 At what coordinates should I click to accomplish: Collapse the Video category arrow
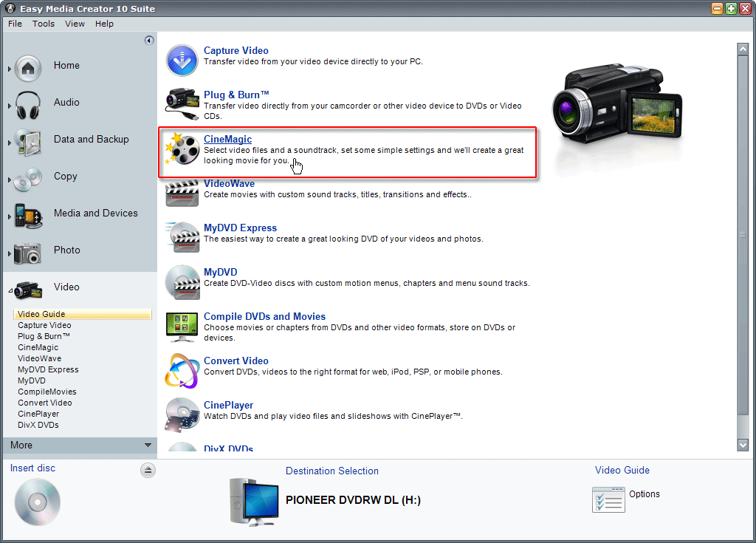tap(10, 290)
